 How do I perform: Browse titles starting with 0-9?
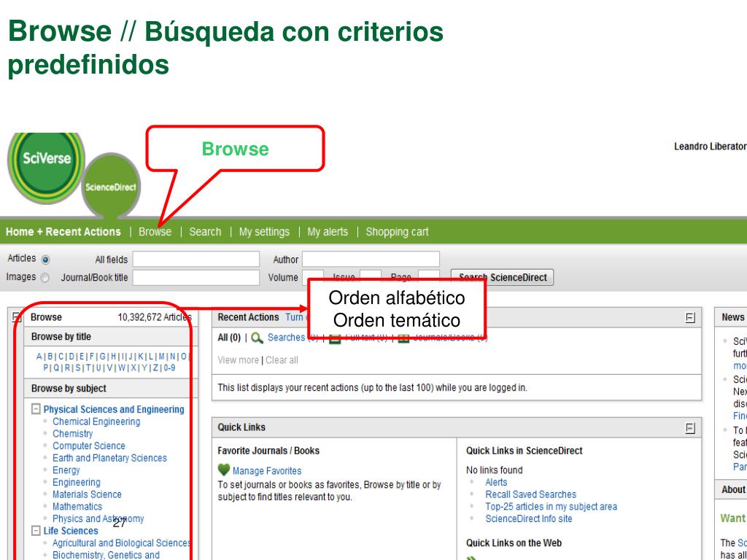169,367
